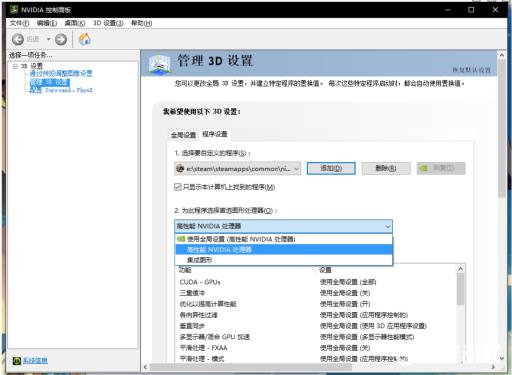The image size is (512, 375).
Task: Click the Back navigation arrow icon
Action: (x=18, y=39)
